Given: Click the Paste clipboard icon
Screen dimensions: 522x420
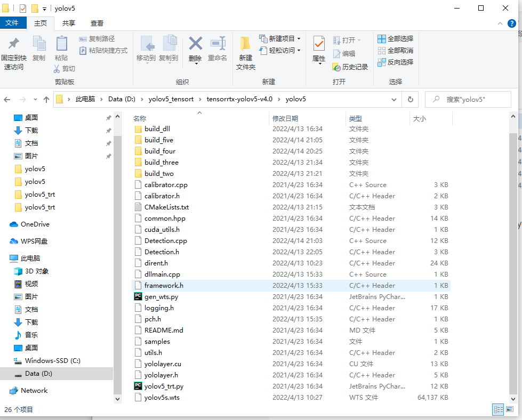Looking at the screenshot, I should [x=61, y=44].
